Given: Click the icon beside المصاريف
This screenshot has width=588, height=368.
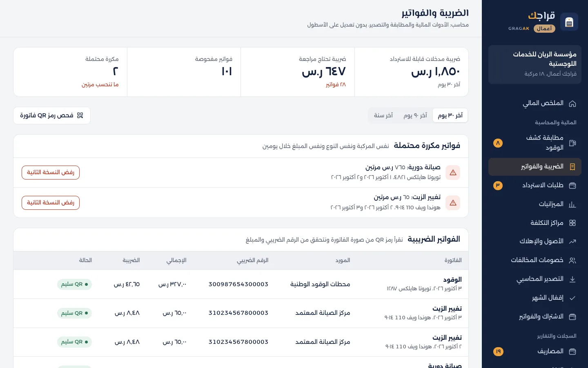Looking at the screenshot, I should (x=572, y=352).
